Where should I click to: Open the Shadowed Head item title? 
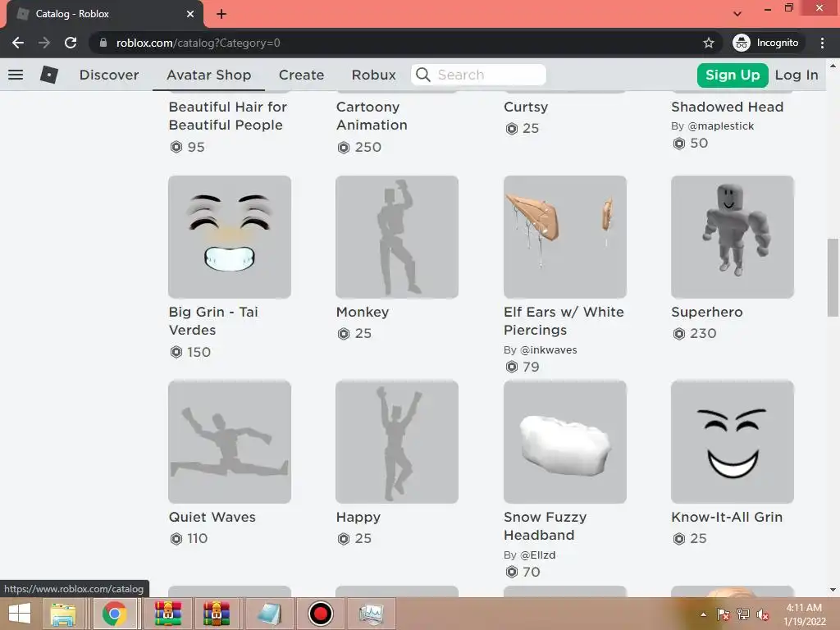pos(727,107)
